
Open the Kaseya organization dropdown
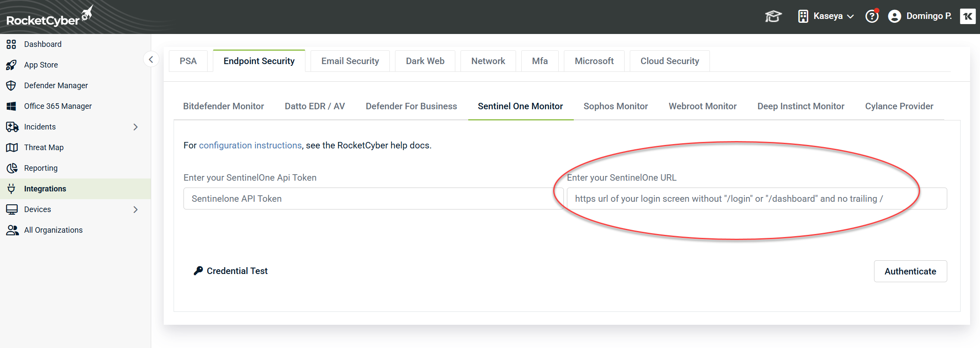(826, 16)
